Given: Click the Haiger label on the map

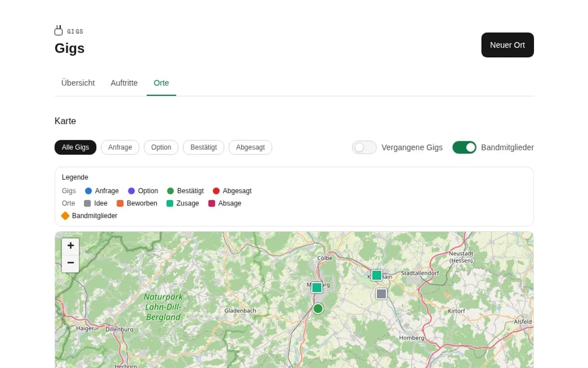Looking at the screenshot, I should click(85, 328).
